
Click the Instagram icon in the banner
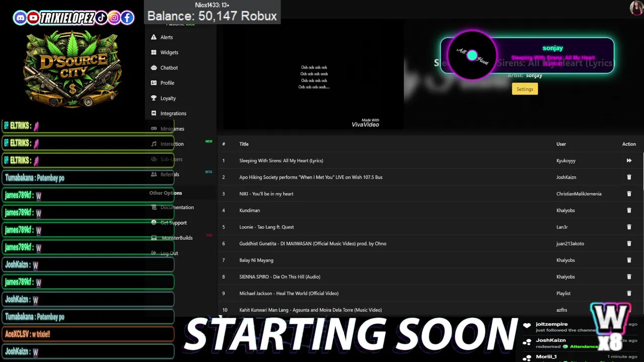pyautogui.click(x=114, y=18)
